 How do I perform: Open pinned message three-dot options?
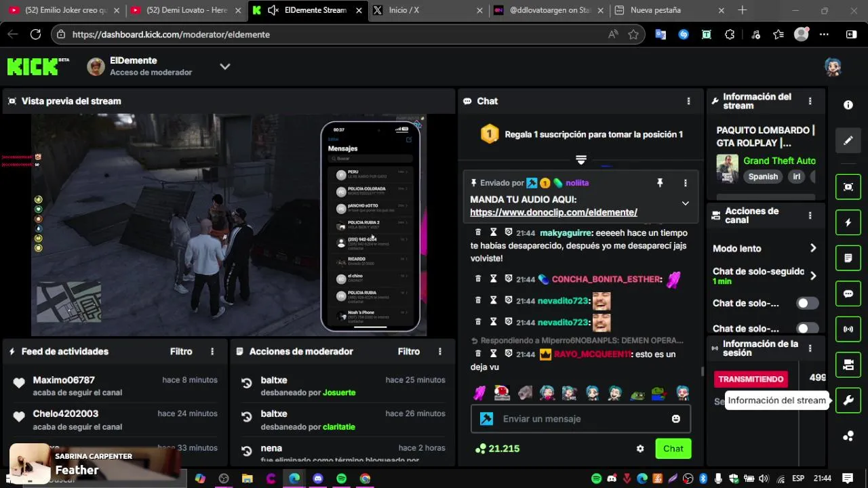(x=686, y=183)
